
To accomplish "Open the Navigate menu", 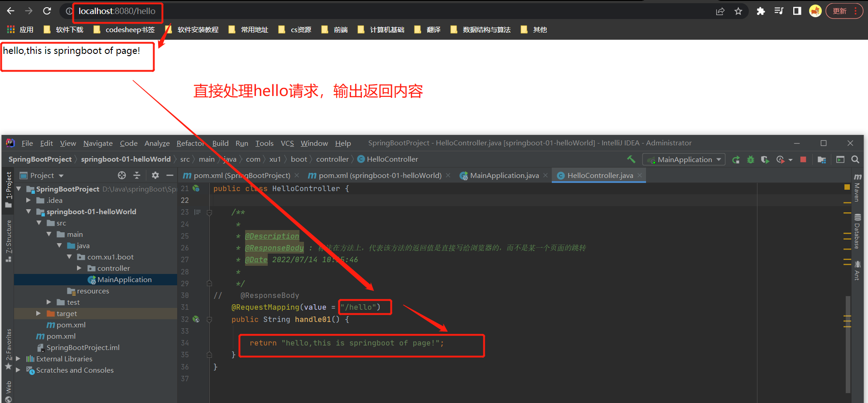I will 98,143.
